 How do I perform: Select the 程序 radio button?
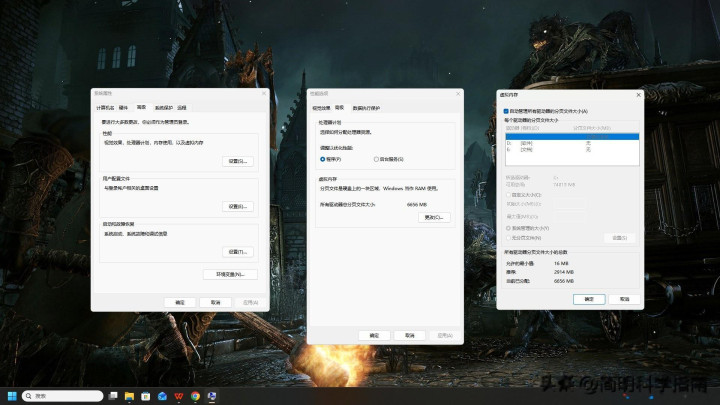click(x=322, y=158)
